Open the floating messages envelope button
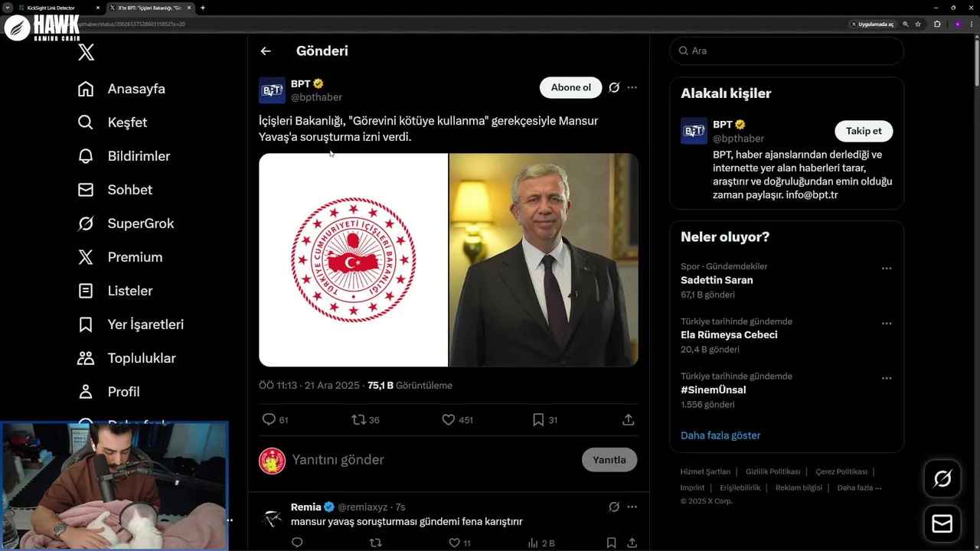980x551 pixels. pos(942,523)
